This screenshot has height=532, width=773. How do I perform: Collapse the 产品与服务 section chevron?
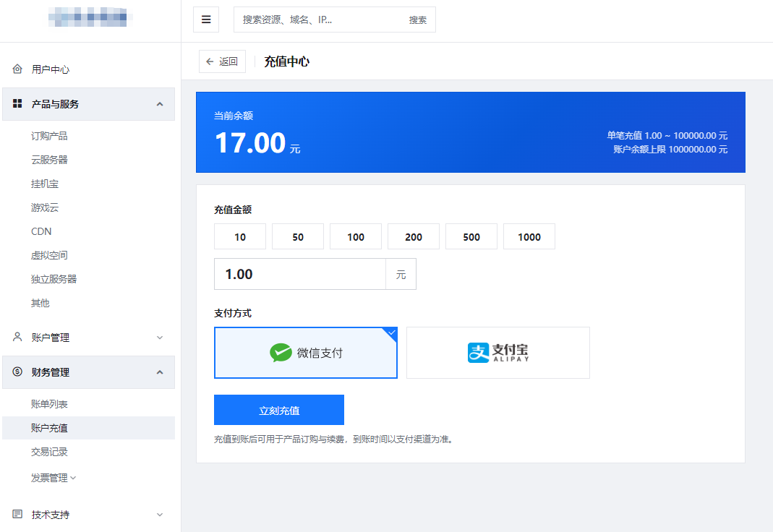point(160,104)
